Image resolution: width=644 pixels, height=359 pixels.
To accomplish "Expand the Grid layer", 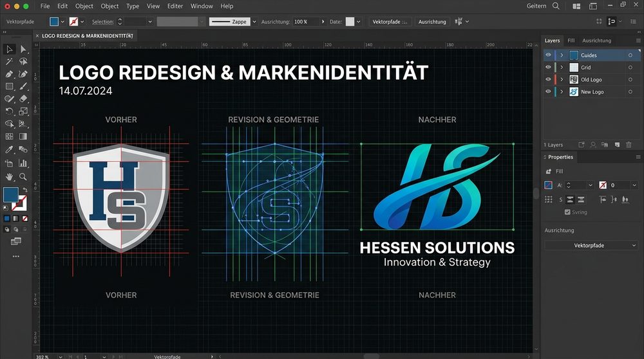I will coord(562,68).
